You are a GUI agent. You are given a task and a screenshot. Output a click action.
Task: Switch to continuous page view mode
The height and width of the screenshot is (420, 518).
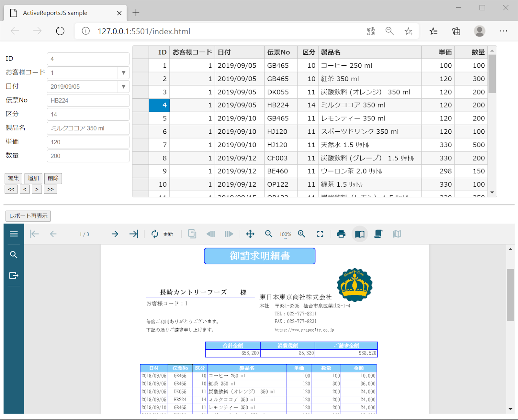pyautogui.click(x=378, y=234)
